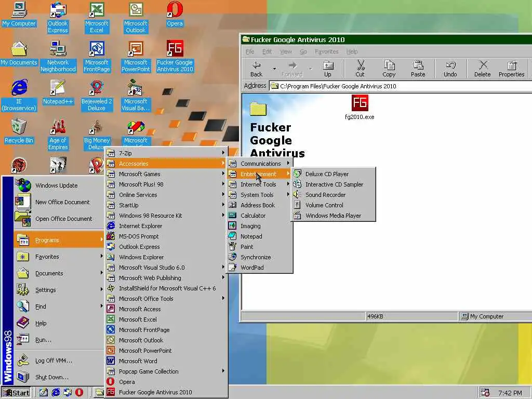The image size is (532, 399).
Task: Open the Edit menu in Explorer window
Action: (x=267, y=51)
